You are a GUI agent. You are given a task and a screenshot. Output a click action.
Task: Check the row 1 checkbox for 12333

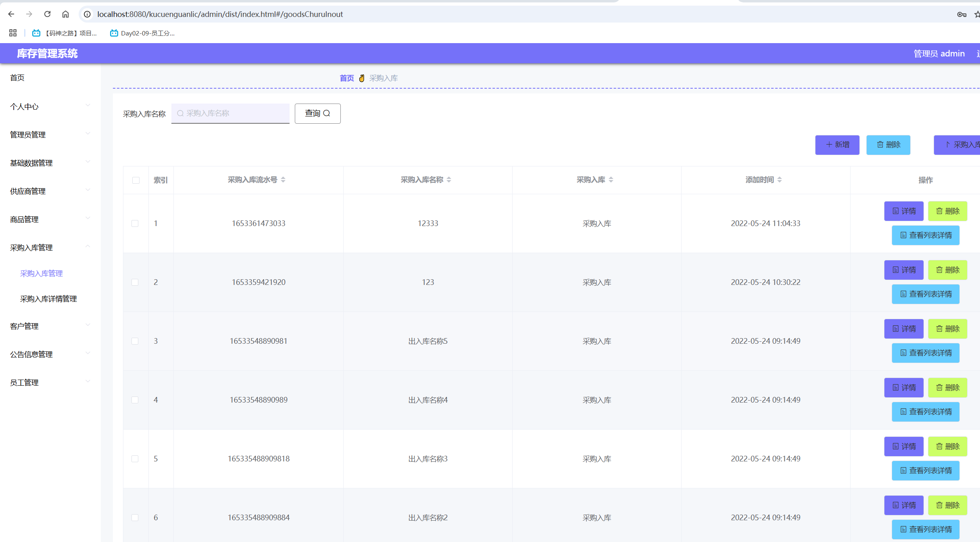point(135,223)
